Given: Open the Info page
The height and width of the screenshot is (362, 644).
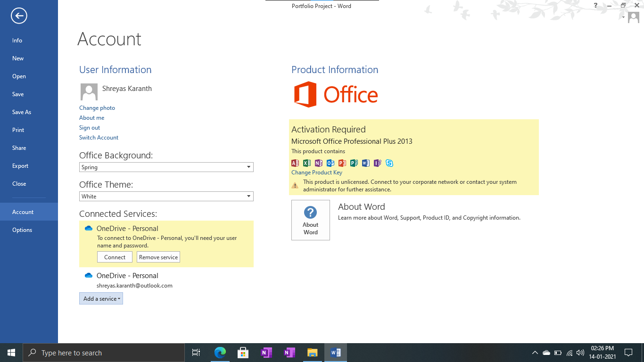Looking at the screenshot, I should [x=29, y=41].
